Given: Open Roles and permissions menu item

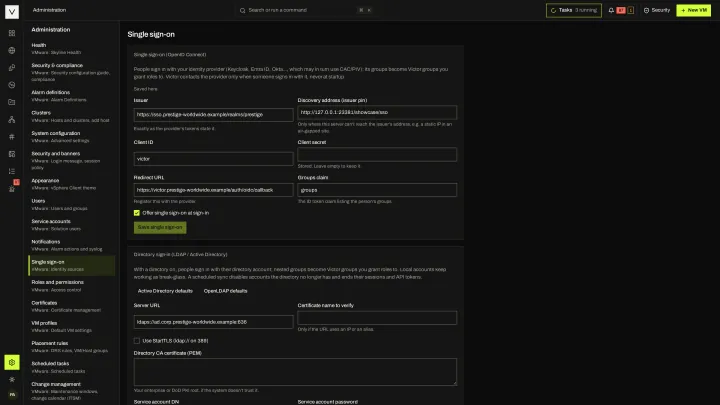Looking at the screenshot, I should (72, 286).
